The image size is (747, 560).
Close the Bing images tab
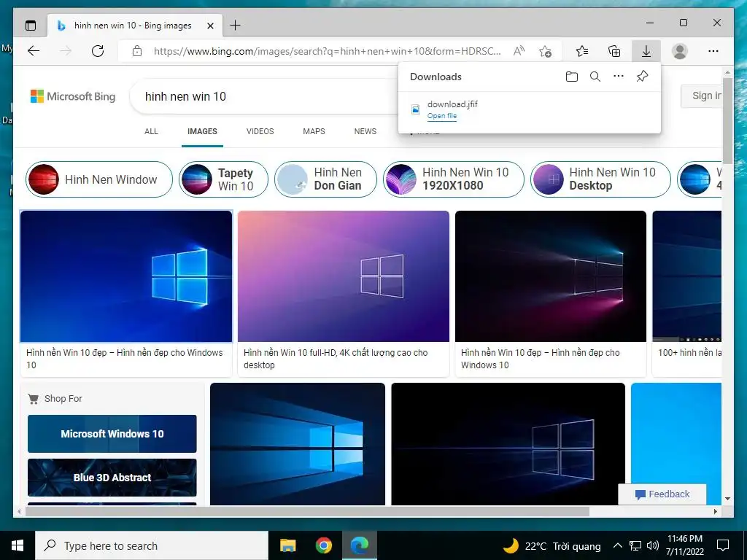(x=211, y=26)
